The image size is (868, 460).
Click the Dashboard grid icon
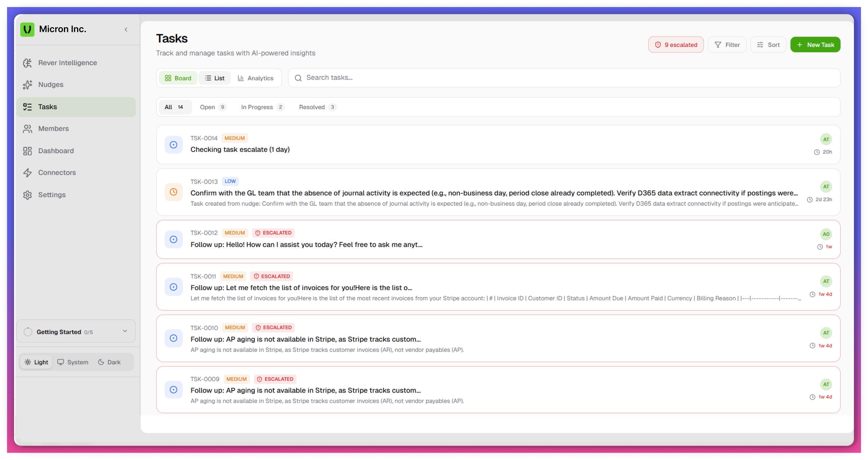pos(27,151)
